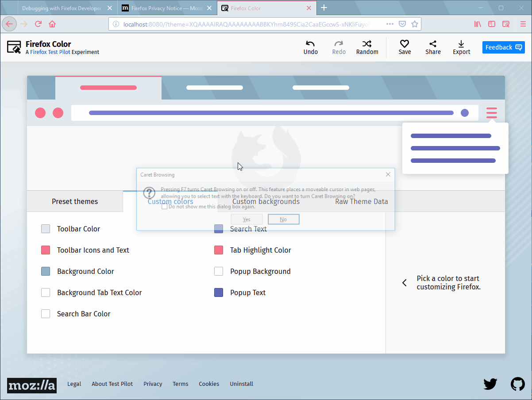This screenshot has width=532, height=400.
Task: Pick the Toolbar Icons and Text swatch
Action: (x=46, y=250)
